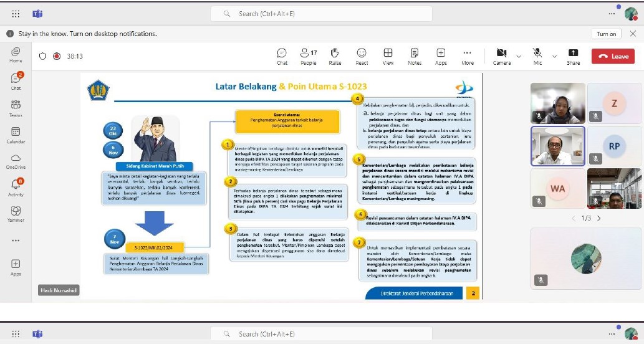Screen dimensions: 644x344
Task: Open OneDrive in the left sidebar
Action: [x=16, y=162]
